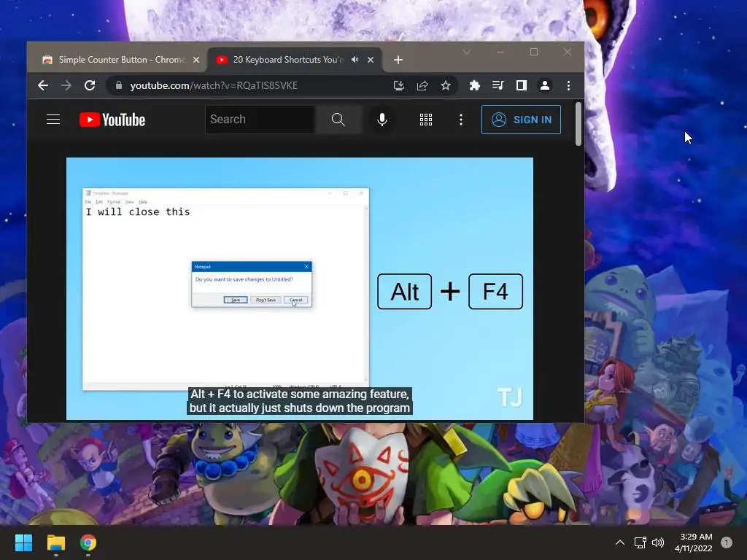Open YouTube's hamburger guide menu

click(53, 119)
